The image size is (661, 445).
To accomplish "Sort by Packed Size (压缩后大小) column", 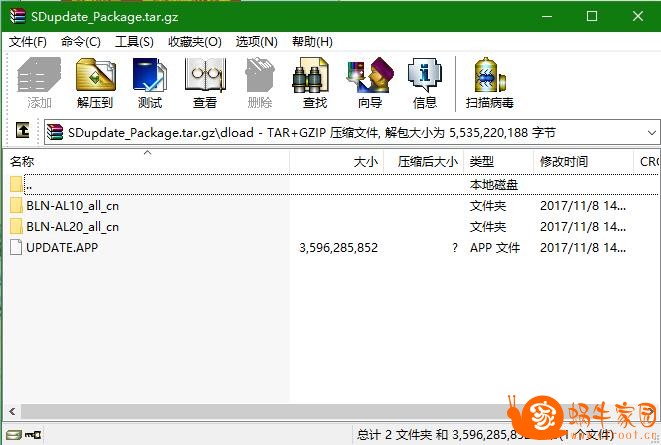I will tap(423, 161).
